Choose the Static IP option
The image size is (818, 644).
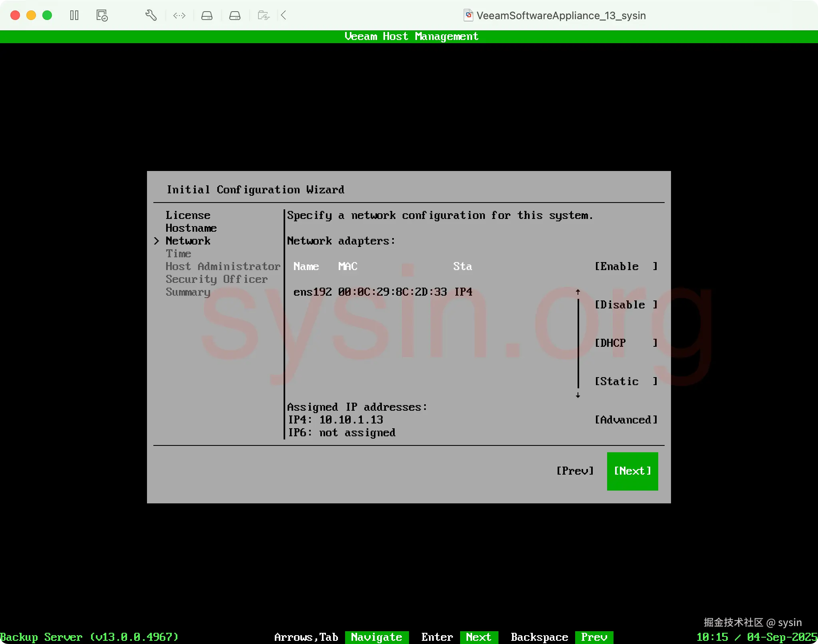click(625, 382)
